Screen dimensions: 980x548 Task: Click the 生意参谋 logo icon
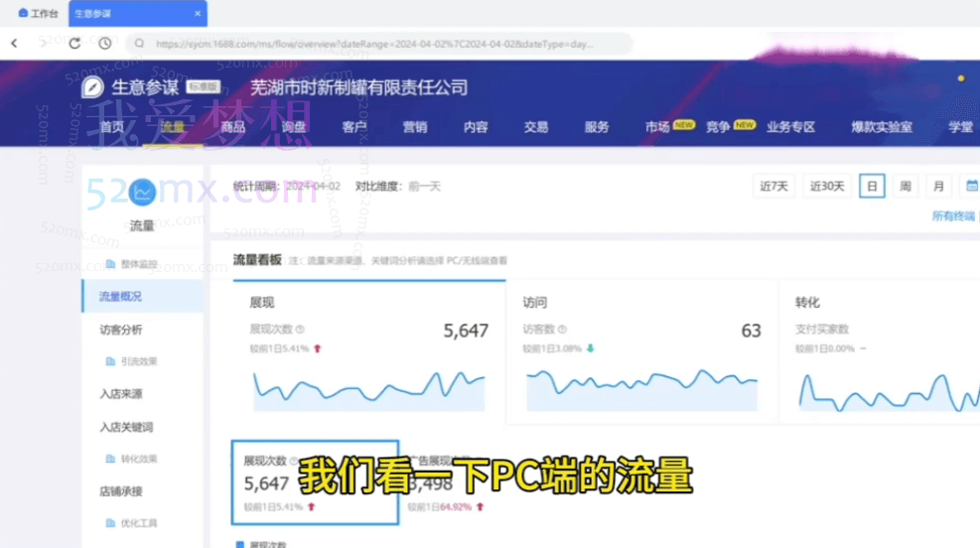(x=92, y=86)
